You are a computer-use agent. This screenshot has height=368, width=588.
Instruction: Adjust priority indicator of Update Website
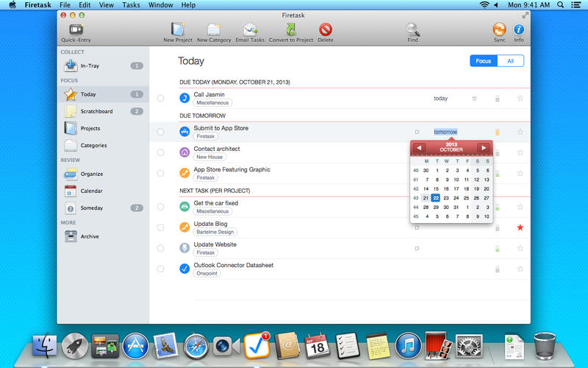point(498,248)
